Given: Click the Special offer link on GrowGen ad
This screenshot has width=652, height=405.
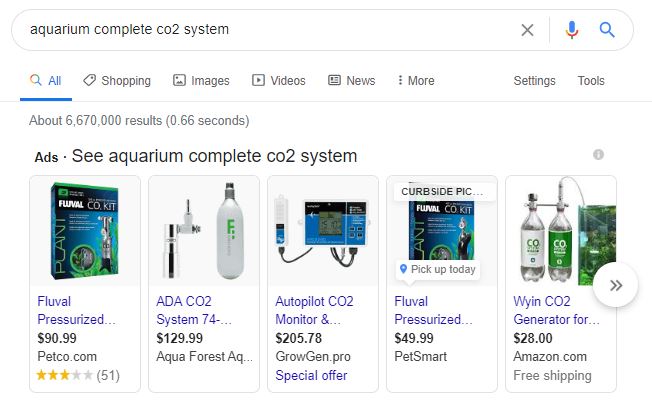Looking at the screenshot, I should click(311, 376).
